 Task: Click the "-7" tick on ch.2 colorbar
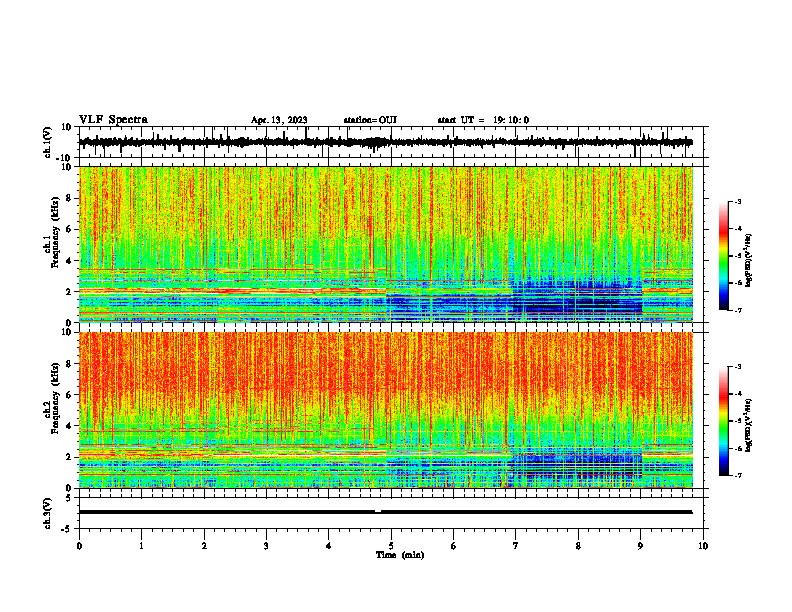[x=737, y=475]
